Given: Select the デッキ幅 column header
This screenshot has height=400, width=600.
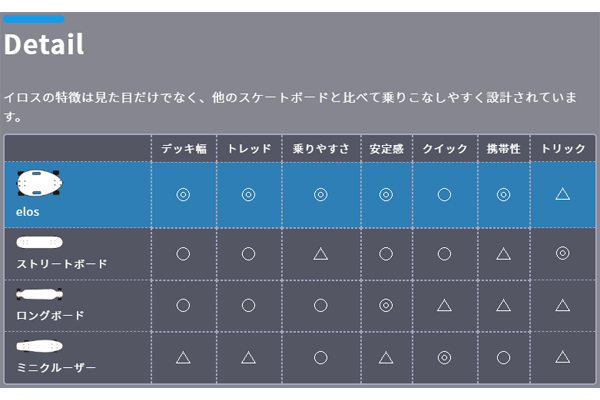Looking at the screenshot, I should point(184,149).
